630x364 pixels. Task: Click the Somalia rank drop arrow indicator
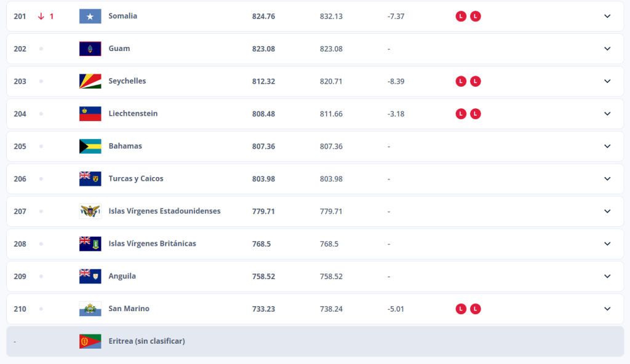point(41,17)
